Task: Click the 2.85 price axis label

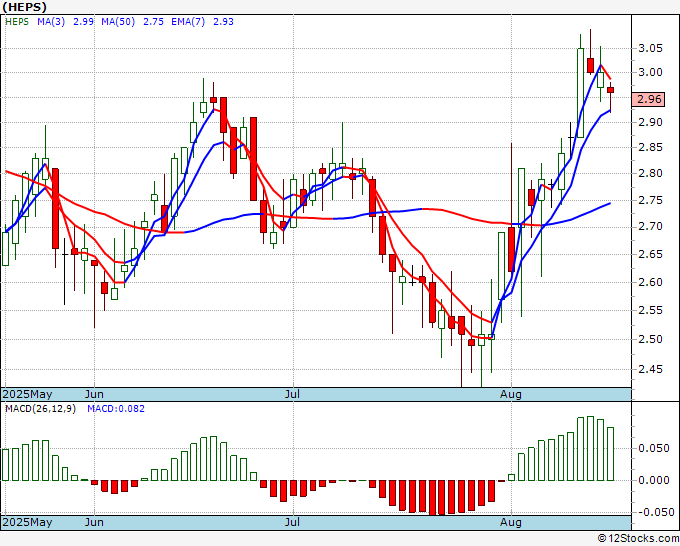Action: [x=651, y=147]
